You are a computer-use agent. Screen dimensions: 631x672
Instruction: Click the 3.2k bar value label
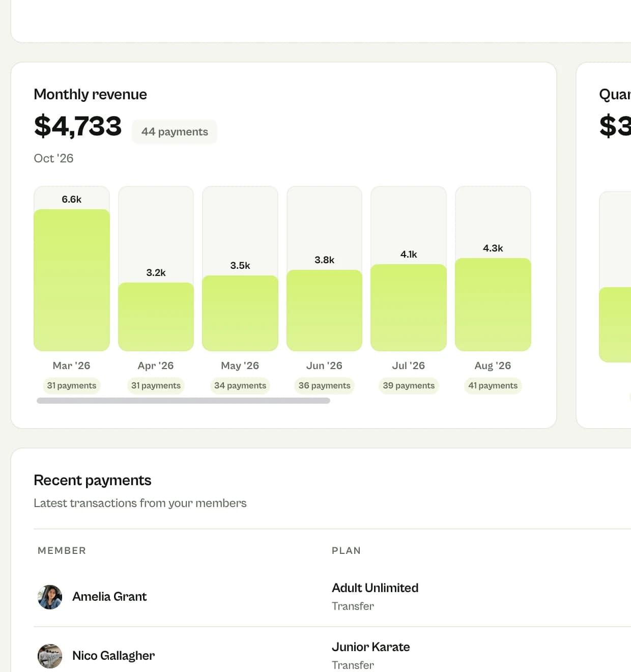click(156, 273)
